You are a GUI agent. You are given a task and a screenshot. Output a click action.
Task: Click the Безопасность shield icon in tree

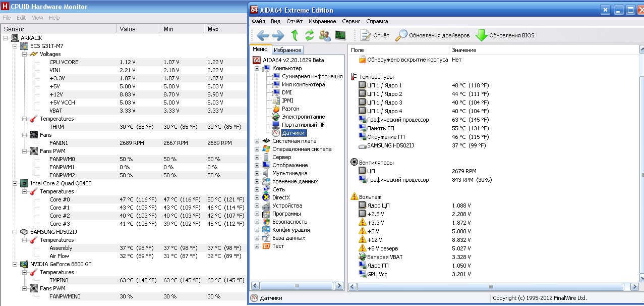pyautogui.click(x=266, y=222)
